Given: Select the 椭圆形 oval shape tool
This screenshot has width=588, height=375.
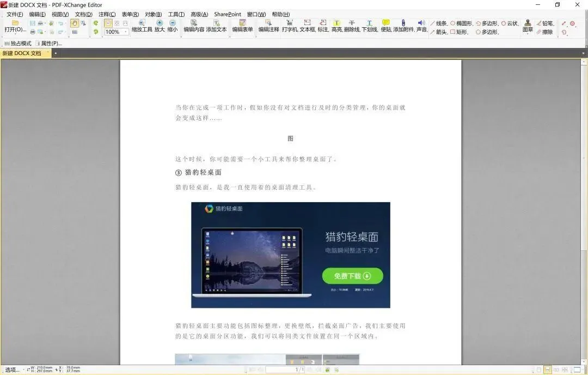Looking at the screenshot, I should (x=462, y=23).
